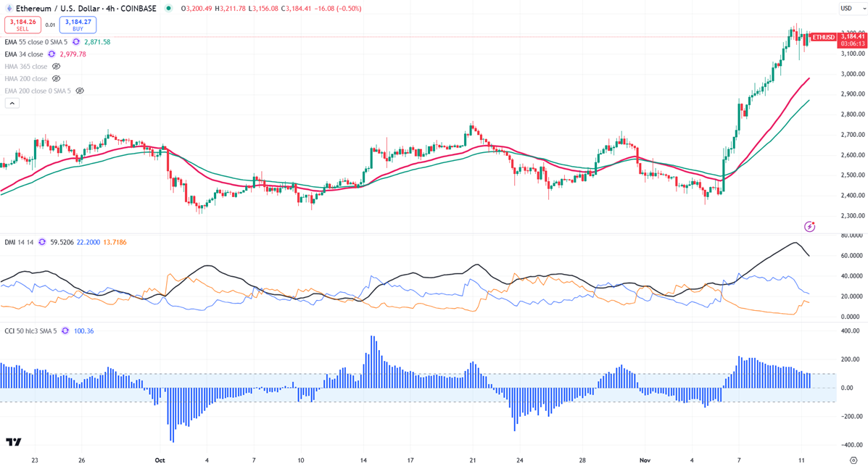The width and height of the screenshot is (868, 466).
Task: Click the 60.0000 label on the DMI scale
Action: pos(852,256)
